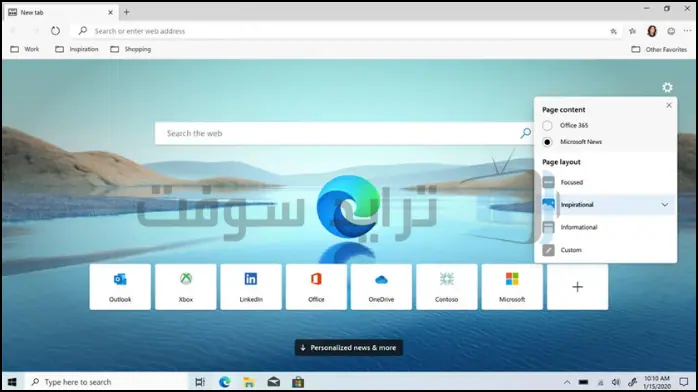The image size is (698, 392).
Task: Show hidden system tray icons
Action: pos(567,382)
